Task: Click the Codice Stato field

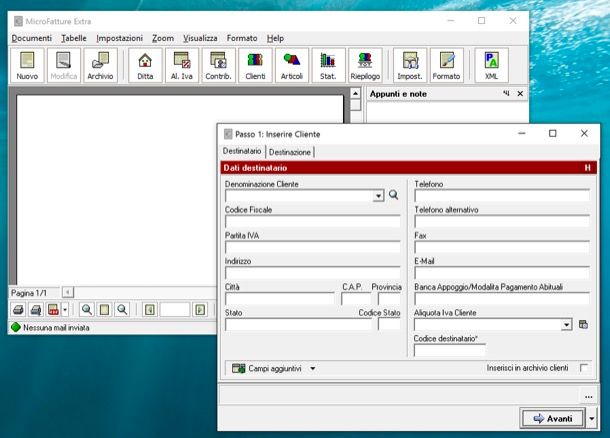Action: point(389,324)
